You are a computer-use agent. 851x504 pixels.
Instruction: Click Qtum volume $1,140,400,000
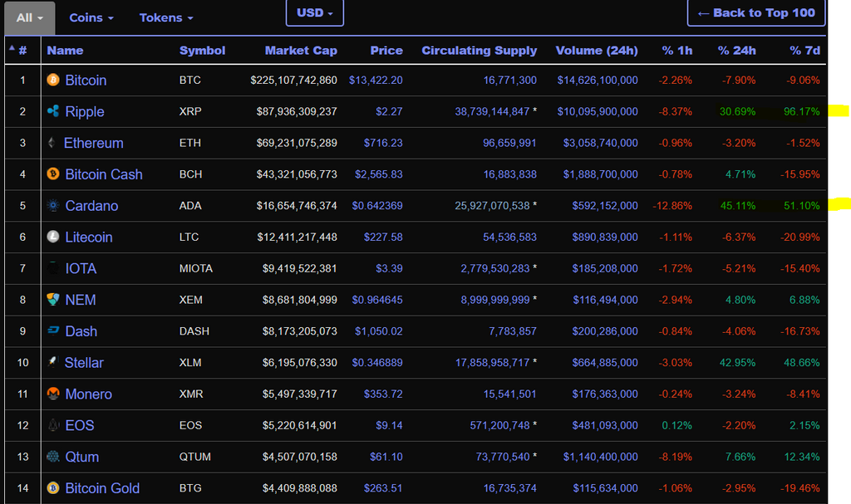[x=600, y=458]
